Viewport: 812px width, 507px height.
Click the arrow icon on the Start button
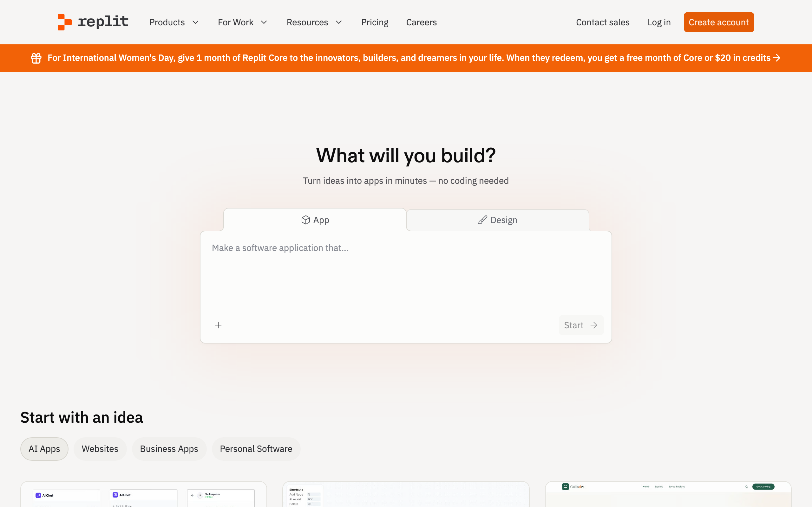pos(593,325)
